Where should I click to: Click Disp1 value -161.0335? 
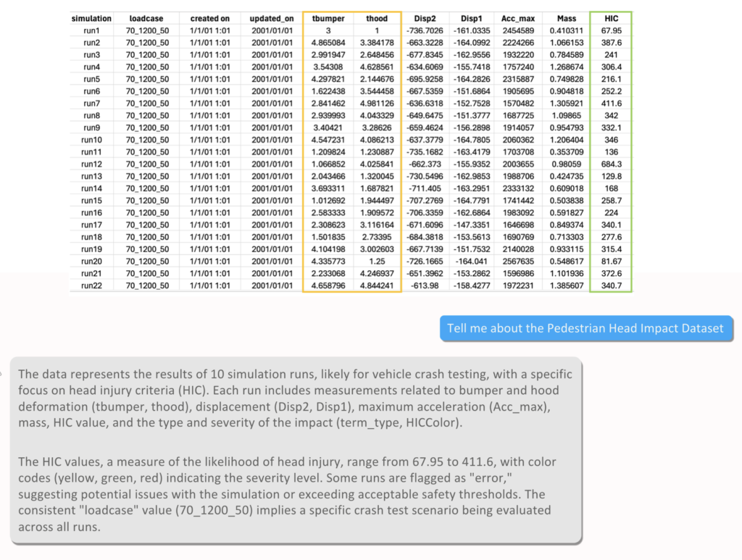471,30
